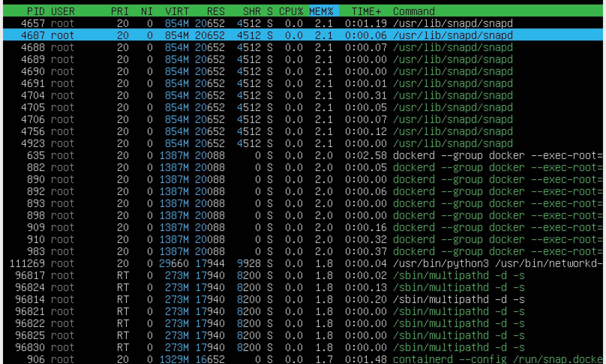Sort by the TIME+ column header
606x364 pixels.
coord(366,11)
